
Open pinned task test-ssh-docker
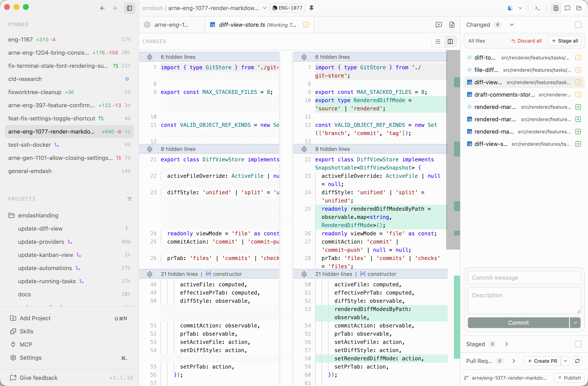click(x=69, y=145)
